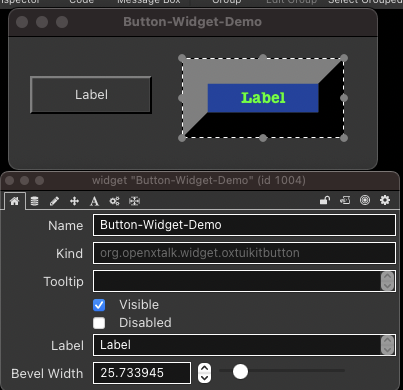403x390 pixels.
Task: Click the Bevel Width slider knob
Action: pos(240,371)
